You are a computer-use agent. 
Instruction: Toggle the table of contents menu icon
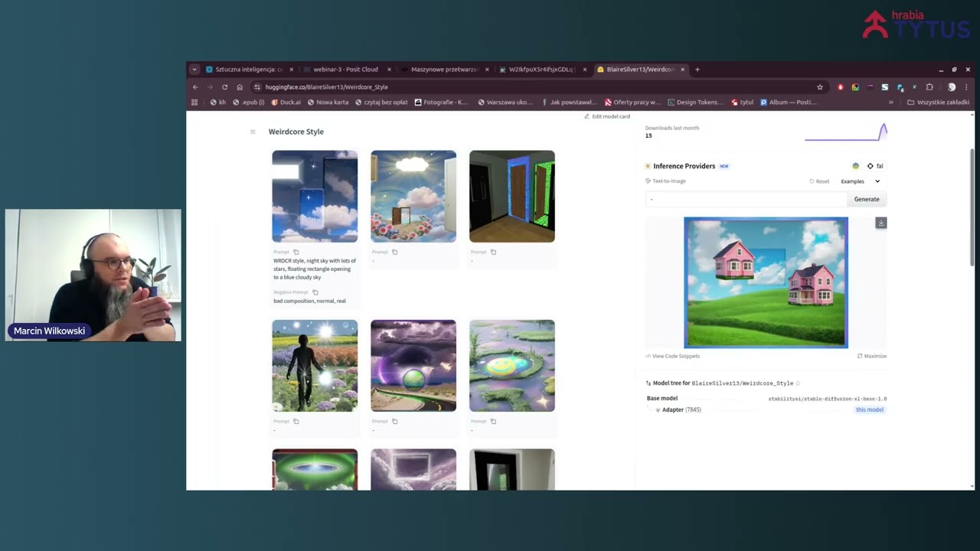click(253, 132)
